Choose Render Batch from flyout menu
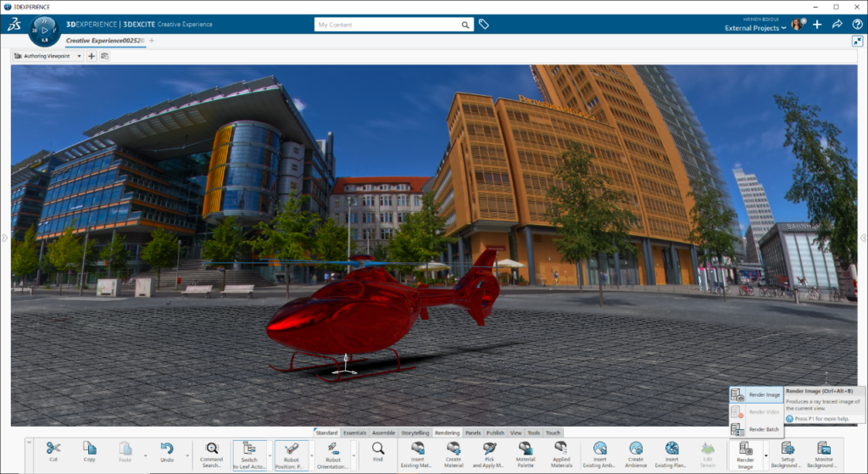This screenshot has height=474, width=868. click(x=756, y=429)
